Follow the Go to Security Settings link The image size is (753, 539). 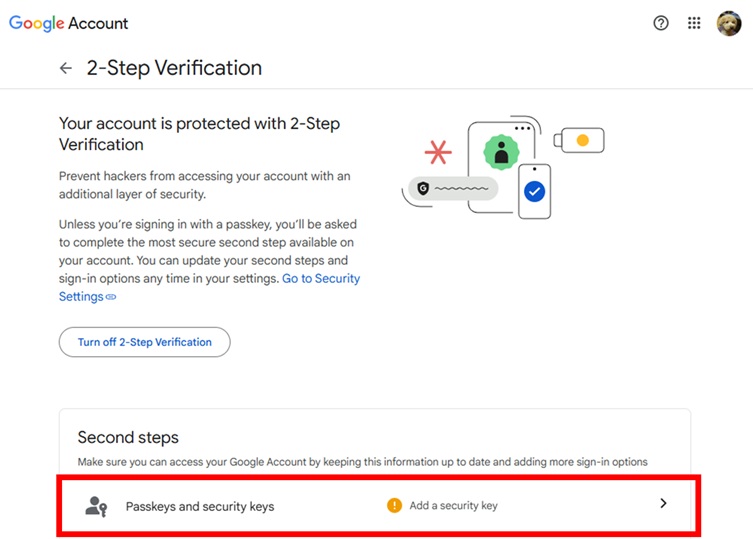tap(320, 278)
